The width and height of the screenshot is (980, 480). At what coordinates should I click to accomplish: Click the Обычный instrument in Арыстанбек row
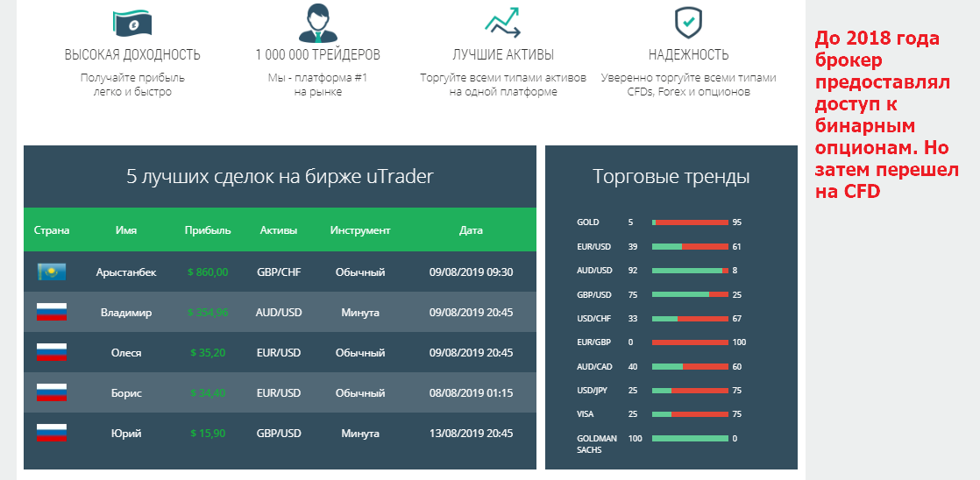pos(360,272)
